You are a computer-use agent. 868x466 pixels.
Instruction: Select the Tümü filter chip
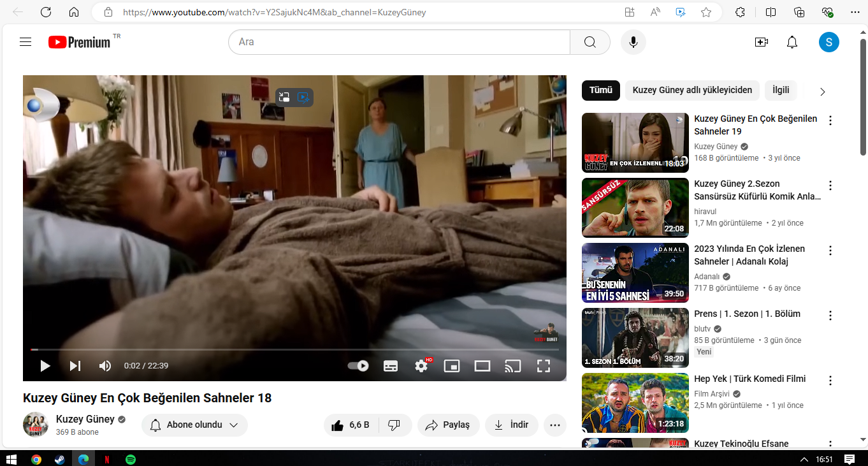[601, 91]
